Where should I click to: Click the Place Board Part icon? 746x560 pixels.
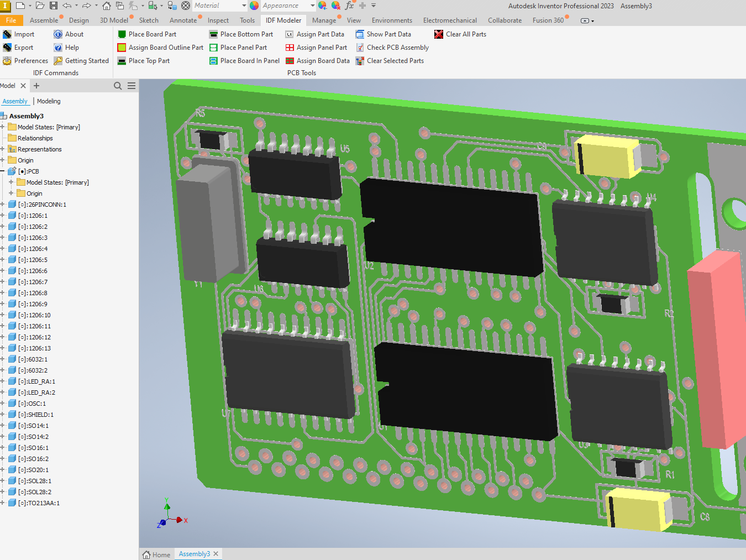[x=122, y=34]
